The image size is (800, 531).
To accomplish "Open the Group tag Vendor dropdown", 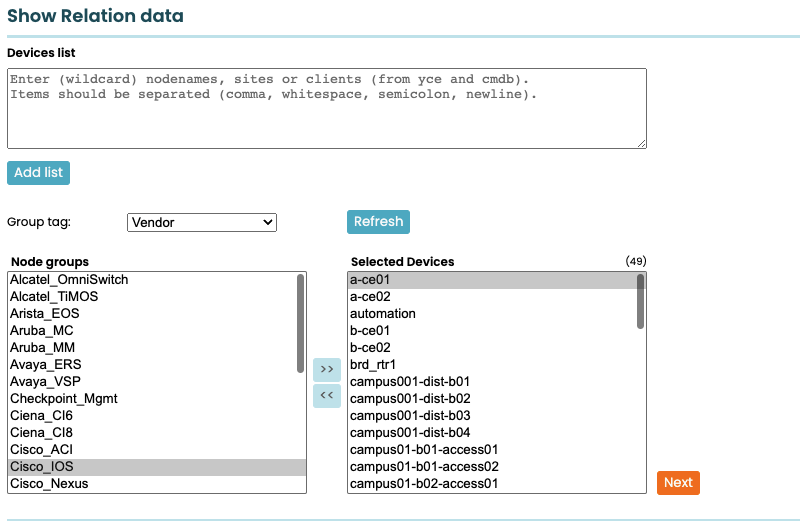I will pyautogui.click(x=202, y=222).
